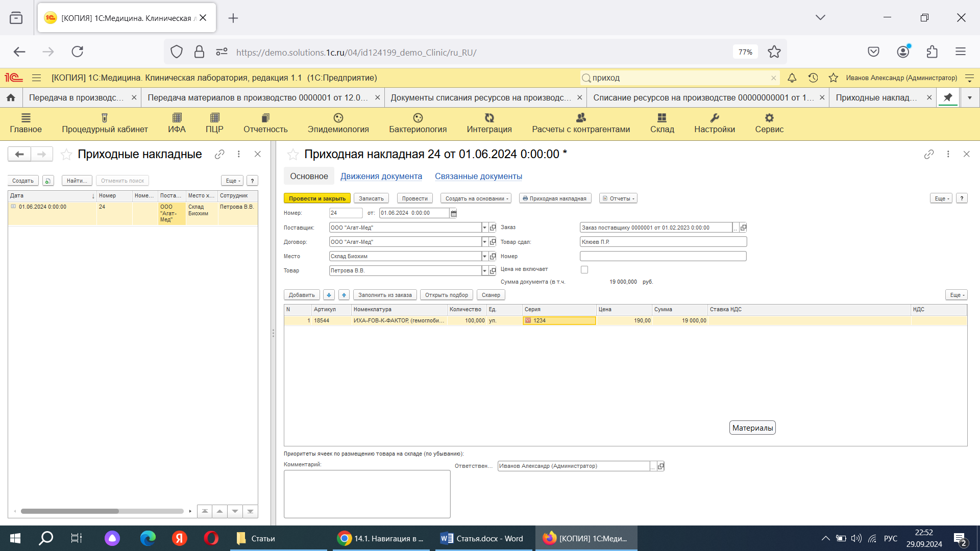Click the Найти... button
980x551 pixels.
point(77,181)
